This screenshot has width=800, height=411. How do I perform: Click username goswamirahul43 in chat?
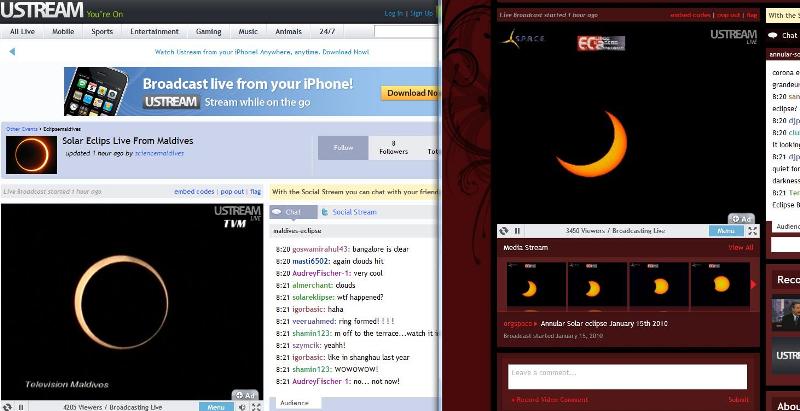click(x=321, y=249)
